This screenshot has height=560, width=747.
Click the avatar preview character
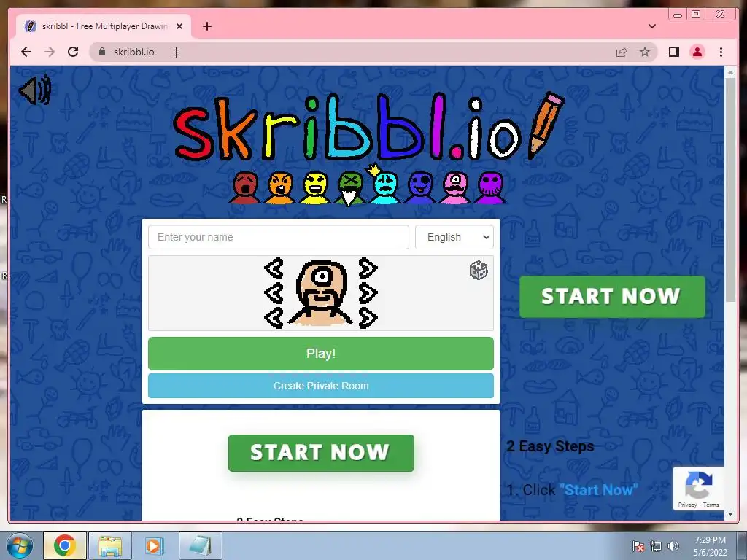(x=322, y=293)
